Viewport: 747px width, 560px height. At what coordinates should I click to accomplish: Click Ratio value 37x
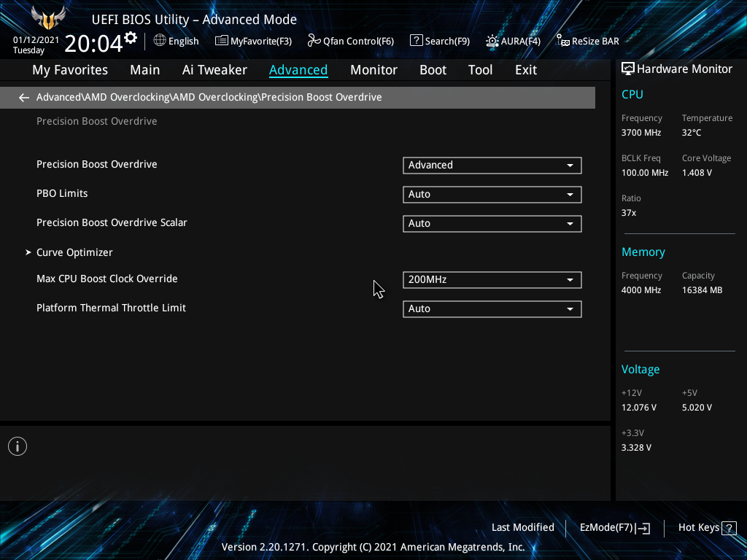tap(628, 212)
